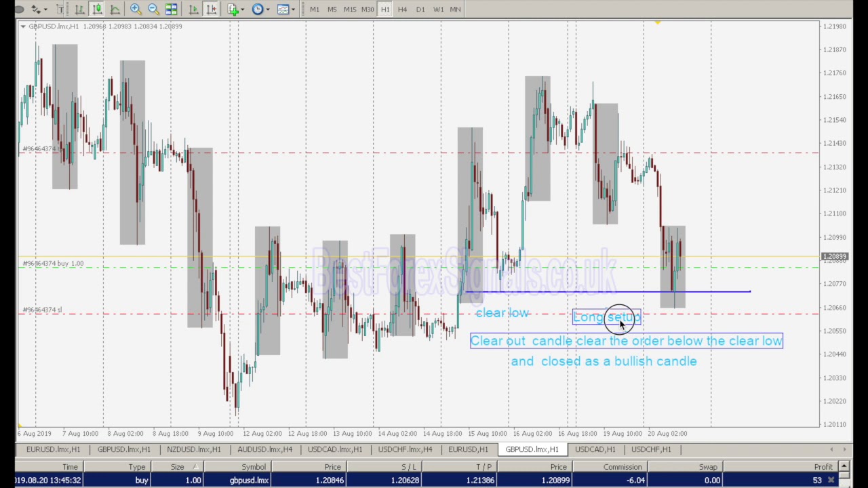Expand the templates dropdown arrow

click(x=293, y=9)
